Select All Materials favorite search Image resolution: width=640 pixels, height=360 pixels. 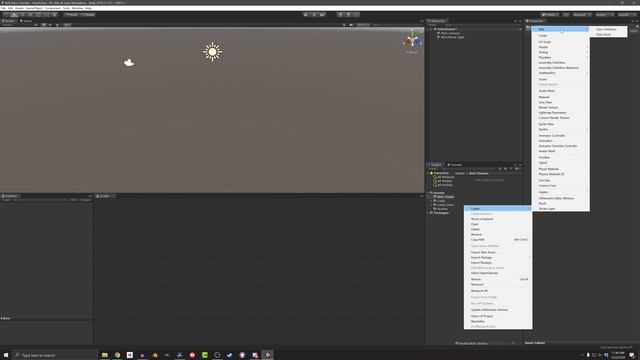[x=445, y=177]
